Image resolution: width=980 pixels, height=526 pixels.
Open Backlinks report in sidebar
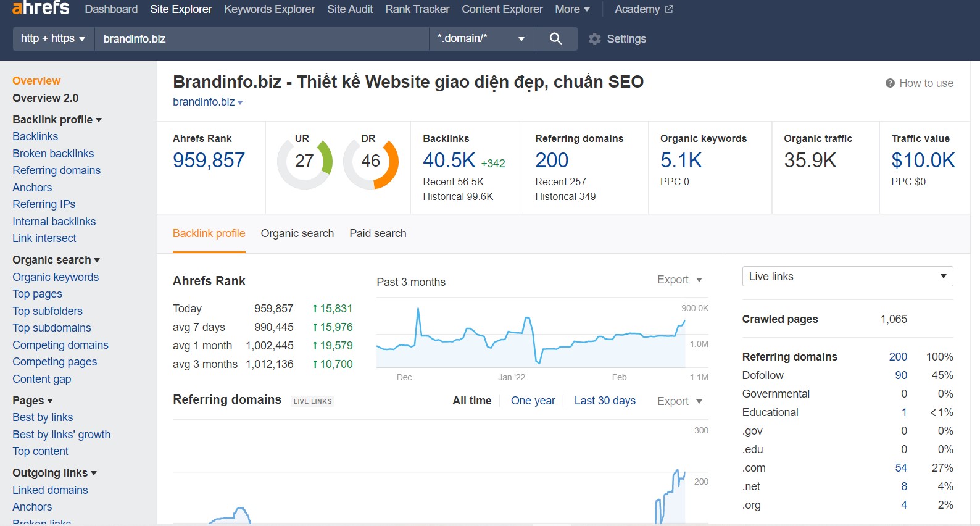[x=35, y=136]
